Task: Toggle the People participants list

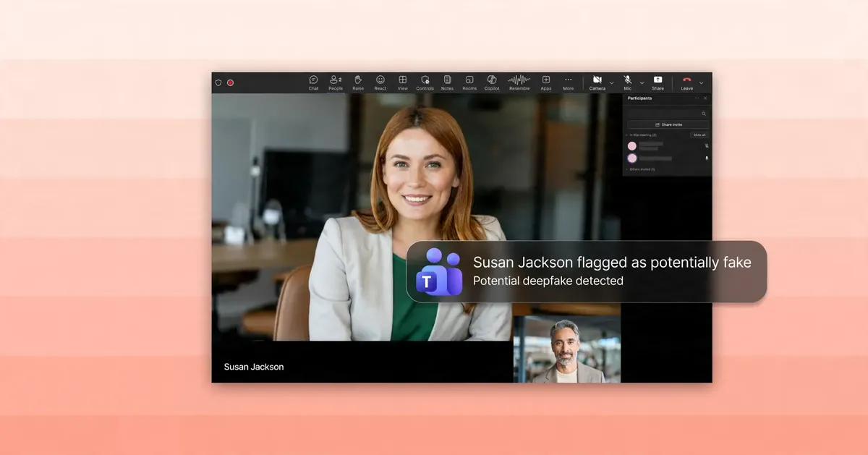Action: (x=336, y=82)
